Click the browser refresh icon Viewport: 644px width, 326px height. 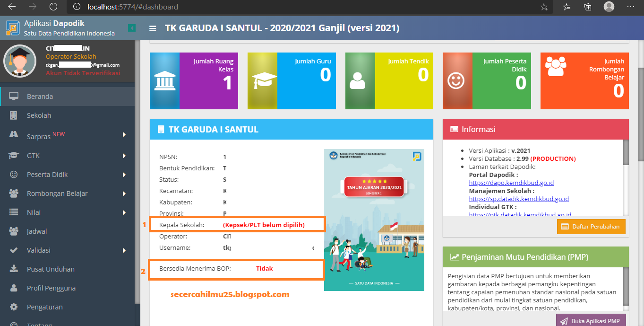(53, 7)
